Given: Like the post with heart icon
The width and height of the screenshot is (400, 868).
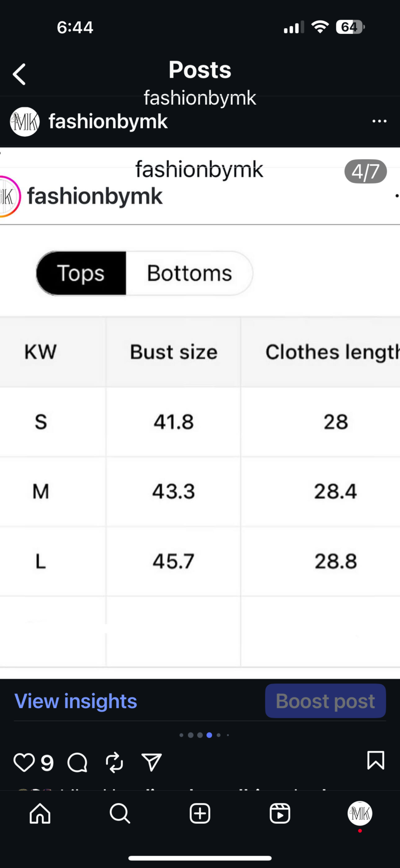Looking at the screenshot, I should pos(24,762).
